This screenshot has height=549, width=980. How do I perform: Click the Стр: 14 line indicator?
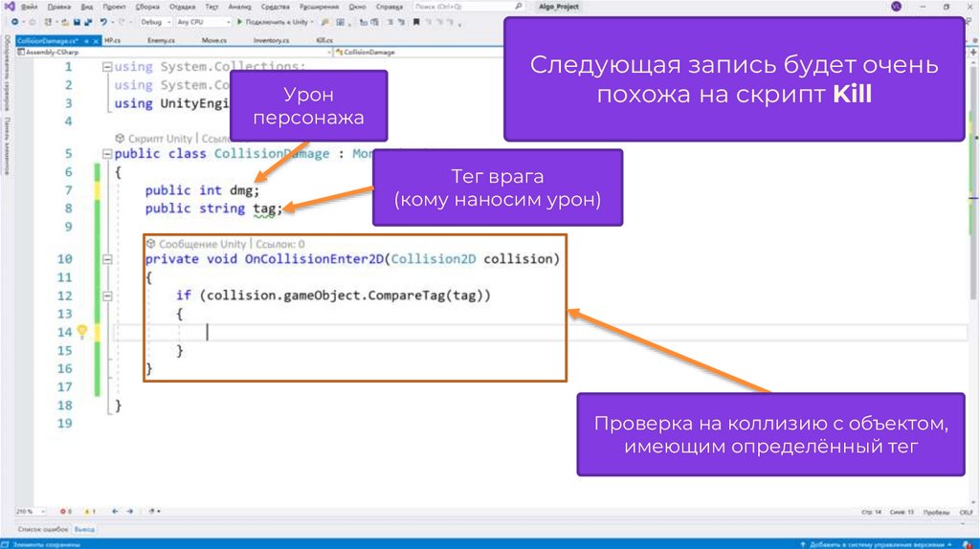(871, 512)
